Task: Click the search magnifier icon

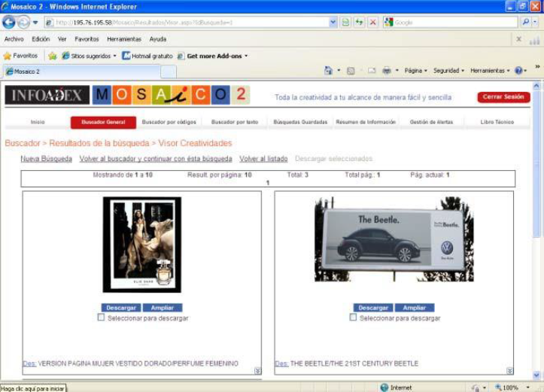Action: (525, 23)
